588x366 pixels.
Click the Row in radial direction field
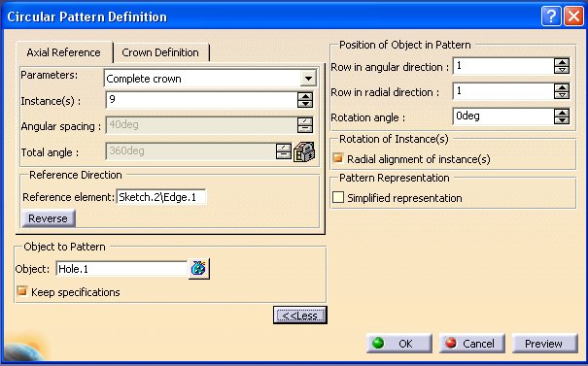pyautogui.click(x=502, y=91)
